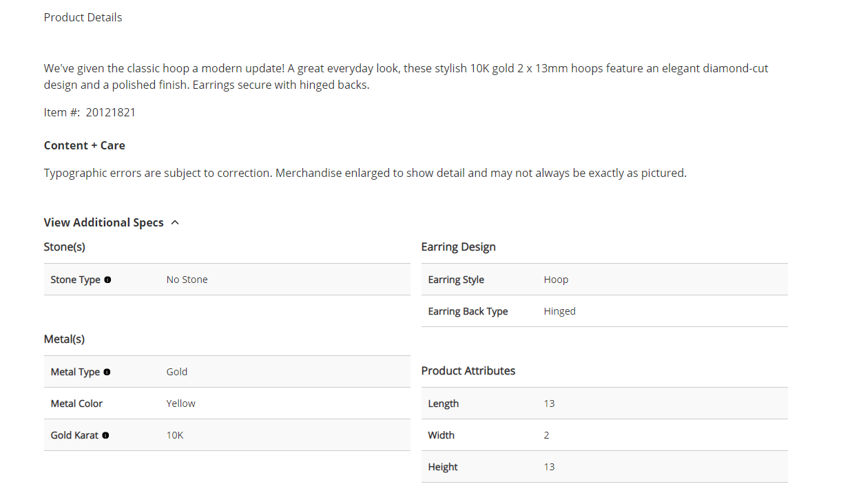Click the info icon beside Stone Type
Viewport: 852px width, 504px height.
pos(107,280)
